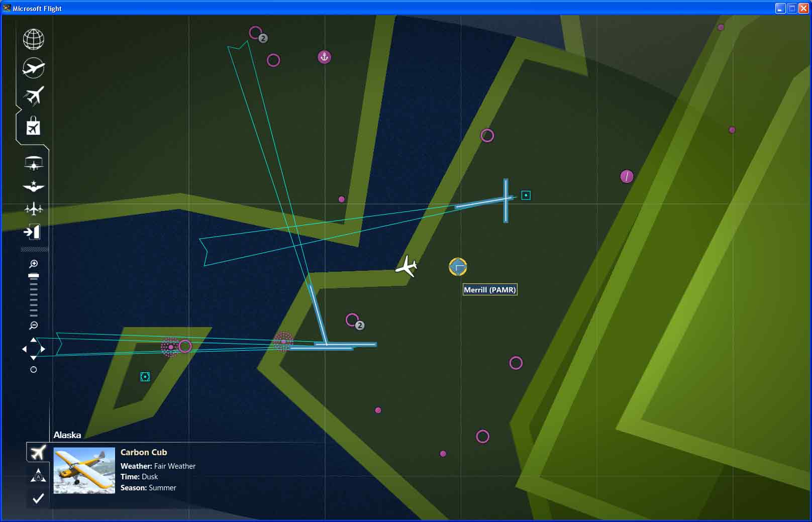
Task: Open the shopping bag marketplace icon
Action: tap(33, 126)
